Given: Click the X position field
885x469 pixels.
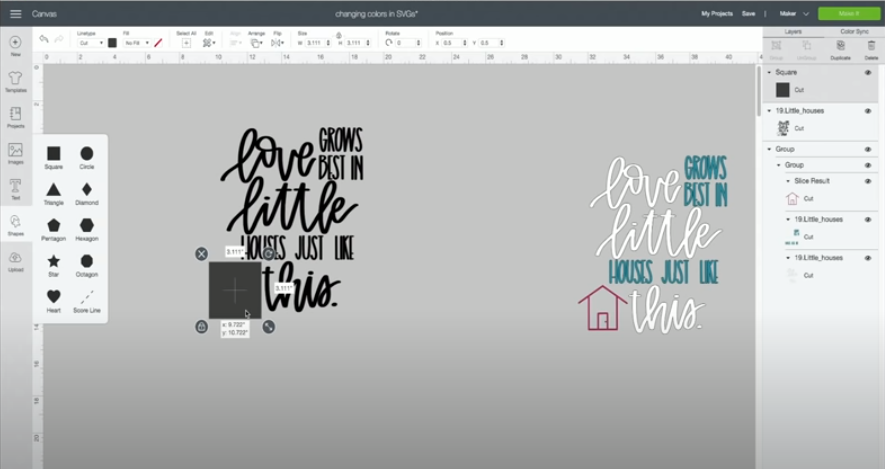Looking at the screenshot, I should point(454,43).
